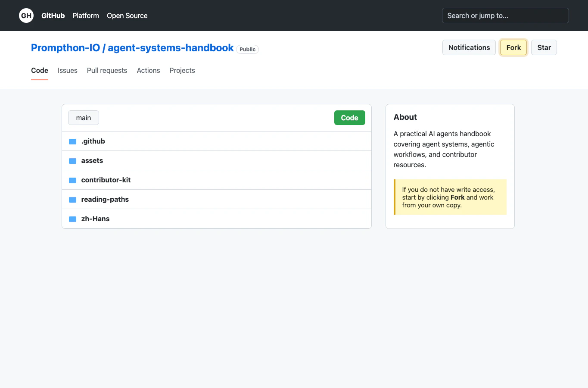
Task: Click the assets folder icon
Action: (73, 161)
